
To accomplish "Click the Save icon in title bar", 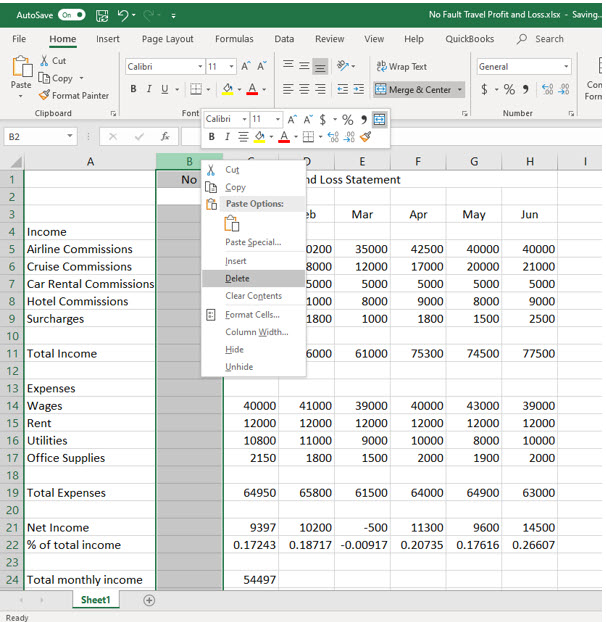I will pos(102,15).
